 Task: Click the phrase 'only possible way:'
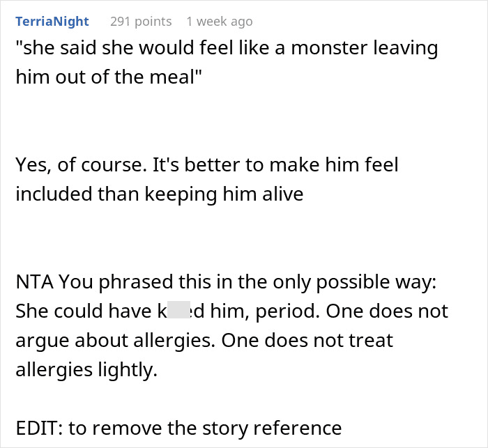tap(355, 282)
